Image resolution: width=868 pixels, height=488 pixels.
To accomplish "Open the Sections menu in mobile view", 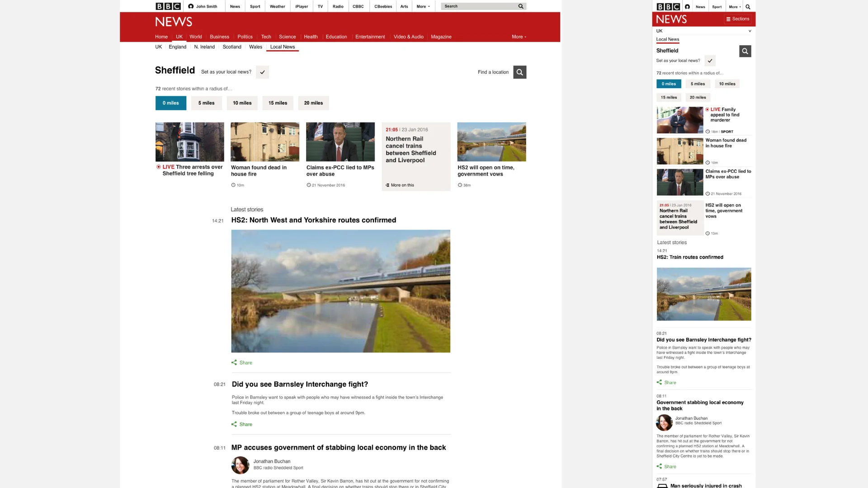I will pyautogui.click(x=737, y=19).
